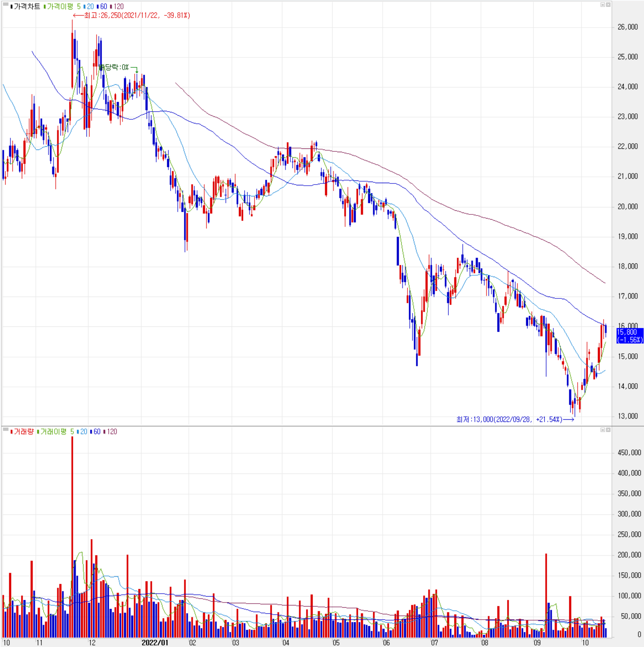Select the price 120-day moving average legend
644x647 pixels.
pyautogui.click(x=117, y=7)
